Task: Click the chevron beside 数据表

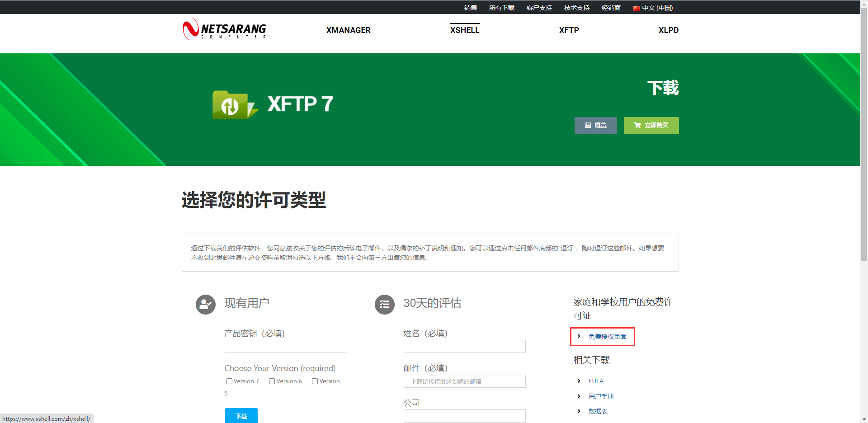Action: coord(579,411)
